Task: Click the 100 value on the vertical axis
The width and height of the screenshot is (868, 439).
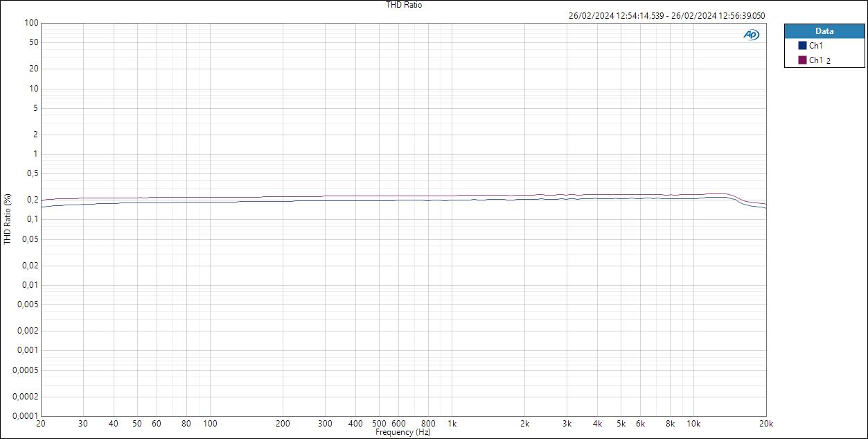Action: [31, 22]
